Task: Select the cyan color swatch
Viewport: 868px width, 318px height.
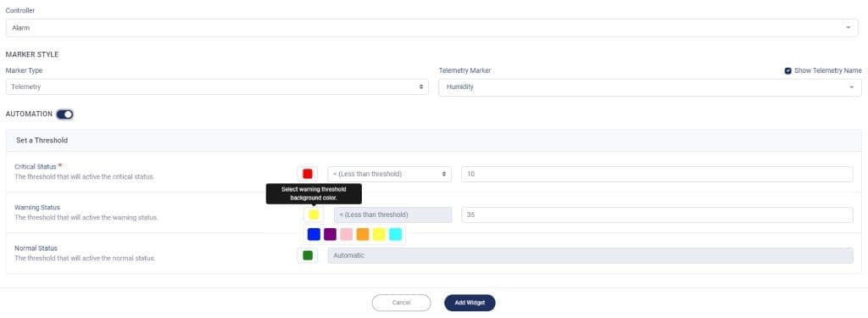Action: pos(395,234)
